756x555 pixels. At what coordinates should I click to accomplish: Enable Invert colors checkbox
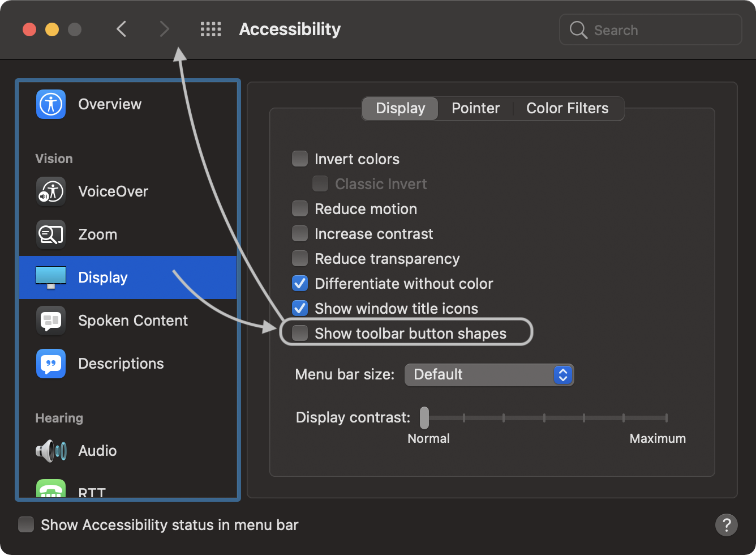pyautogui.click(x=300, y=159)
